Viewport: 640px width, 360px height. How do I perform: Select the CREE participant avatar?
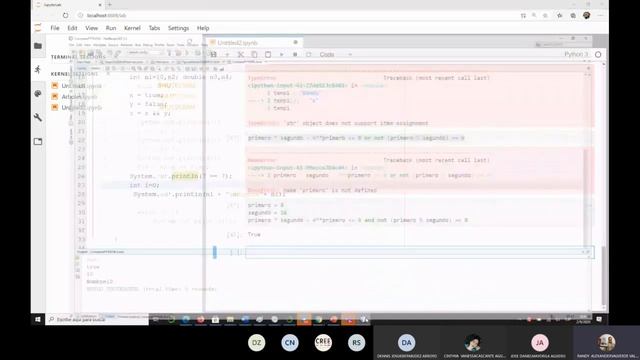click(x=323, y=342)
